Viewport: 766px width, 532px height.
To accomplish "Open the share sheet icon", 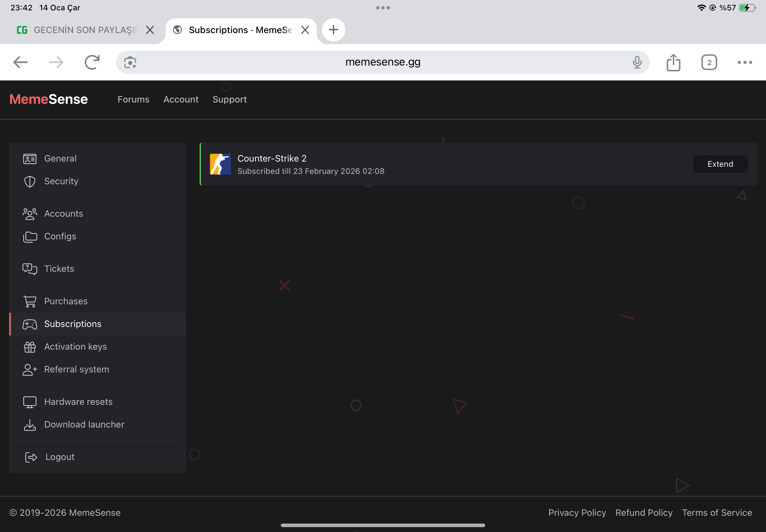I will (x=673, y=62).
